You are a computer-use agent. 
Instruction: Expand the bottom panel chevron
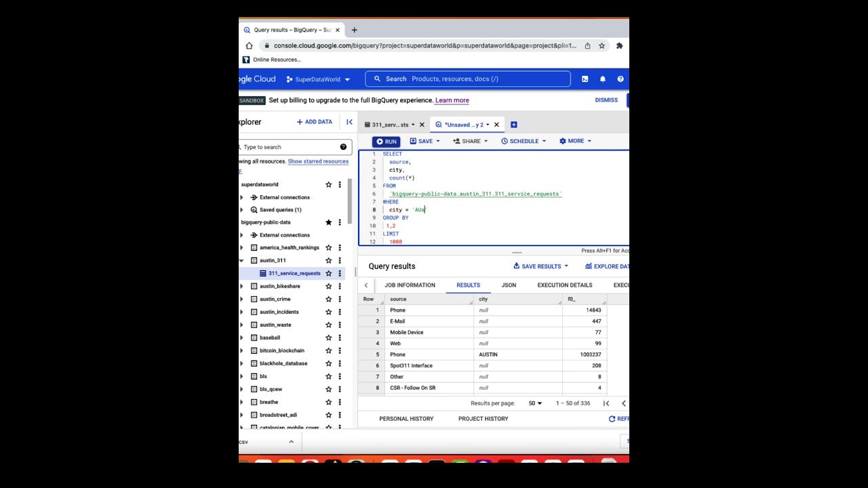pyautogui.click(x=291, y=442)
